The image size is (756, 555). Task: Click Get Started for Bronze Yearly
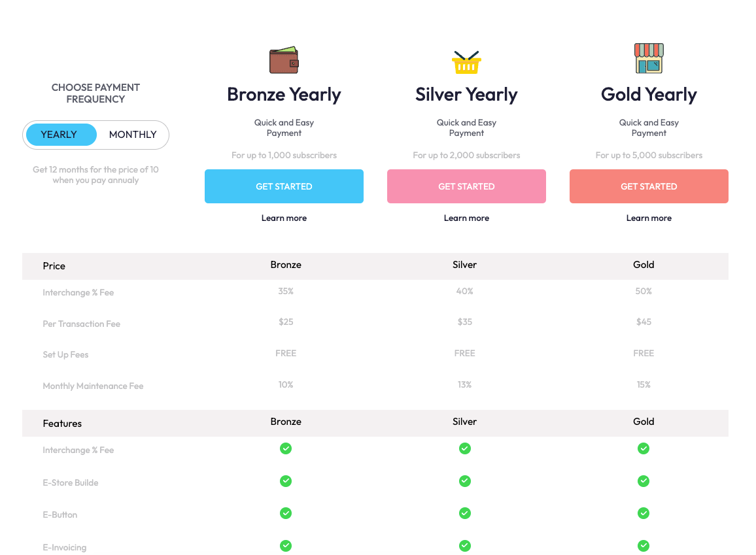284,186
